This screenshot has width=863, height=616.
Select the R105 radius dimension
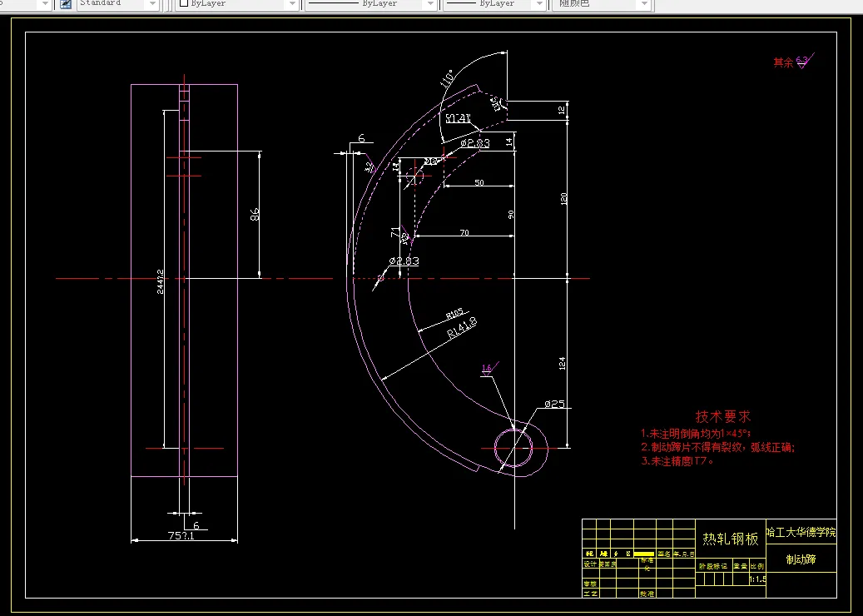coord(454,315)
